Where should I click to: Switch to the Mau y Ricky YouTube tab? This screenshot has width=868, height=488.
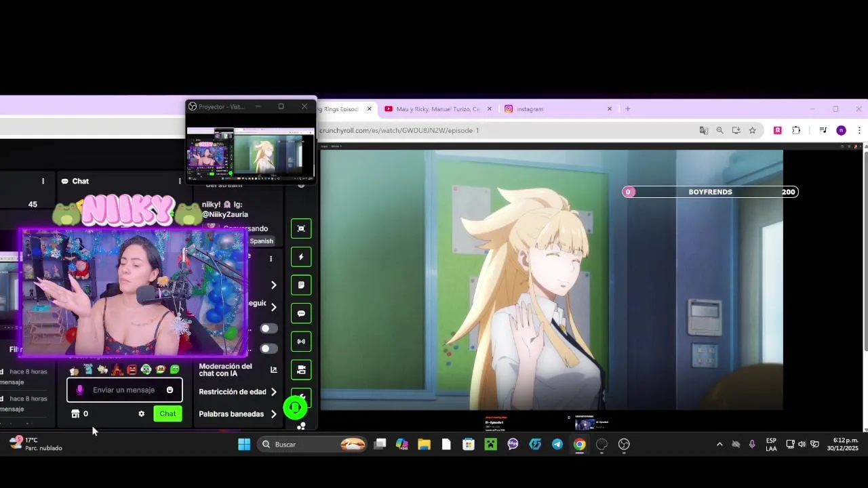pos(438,109)
